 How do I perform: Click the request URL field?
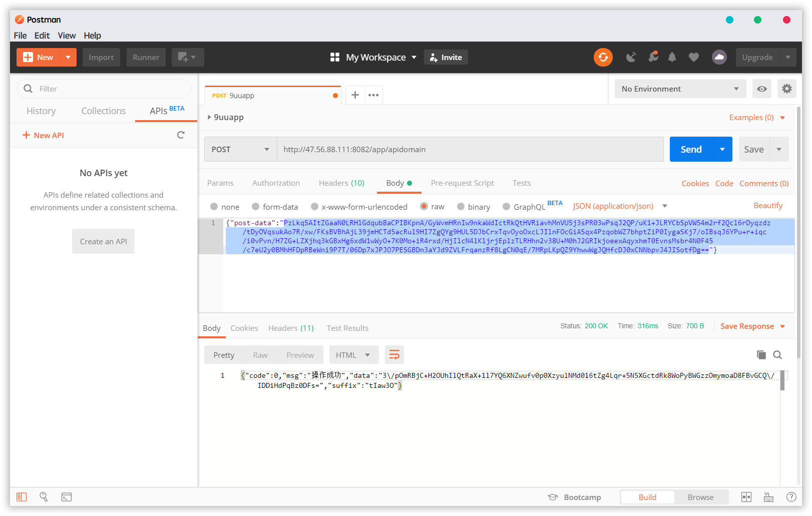470,149
